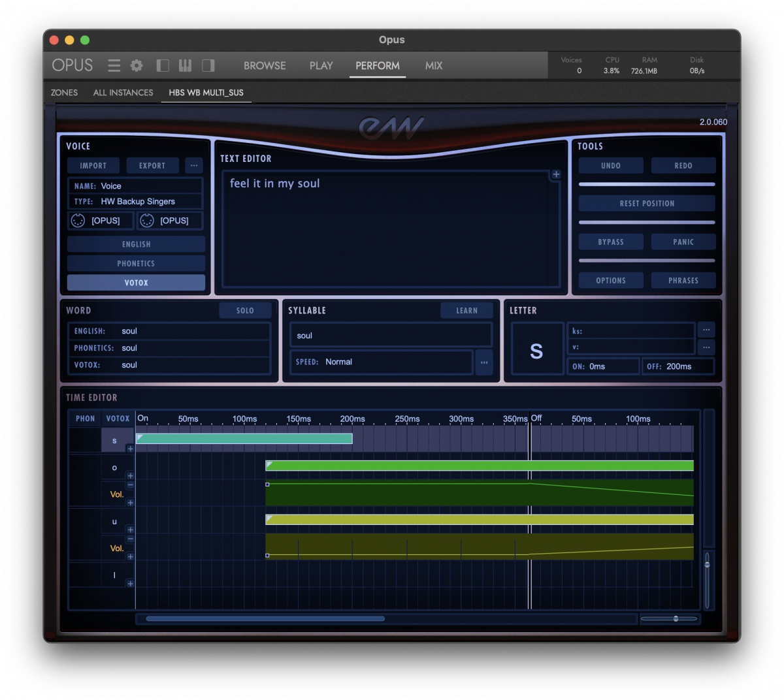Open the ALL INSTANCES tab
This screenshot has width=784, height=700.
[123, 93]
